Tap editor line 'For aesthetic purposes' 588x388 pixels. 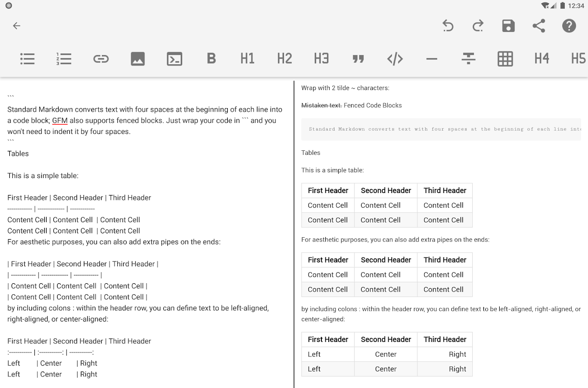[114, 242]
